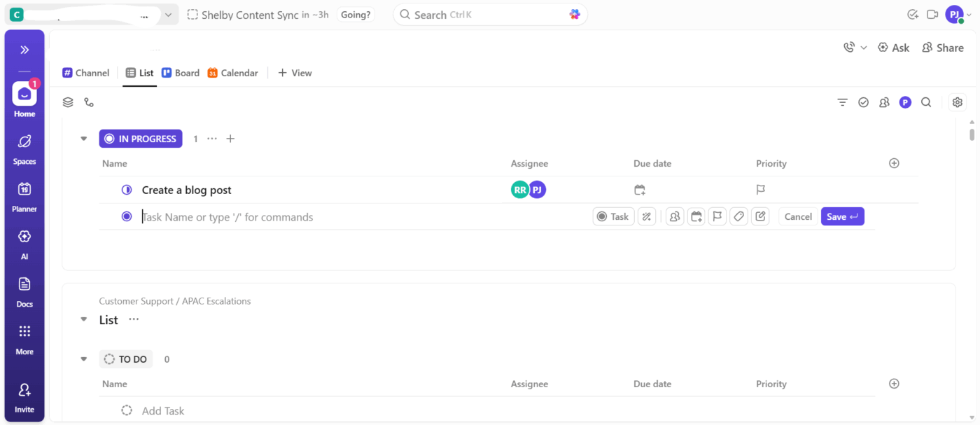The image size is (980, 425).
Task: Toggle Assigned to me with the assignees icon
Action: coord(884,102)
